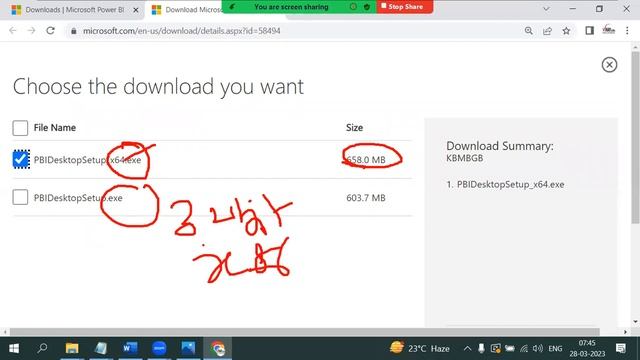Viewport: 640px width, 360px height.
Task: Tick the File Name select-all checkbox
Action: point(20,128)
